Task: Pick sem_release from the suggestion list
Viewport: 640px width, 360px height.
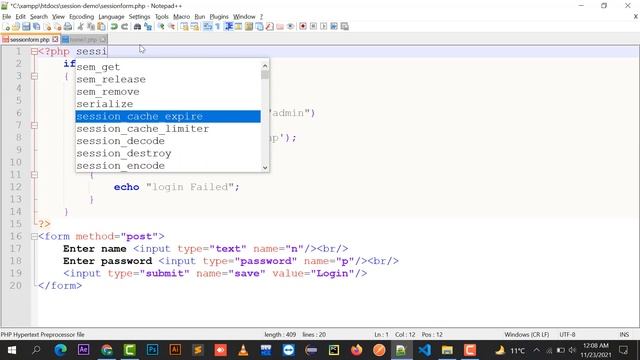Action: point(168,79)
